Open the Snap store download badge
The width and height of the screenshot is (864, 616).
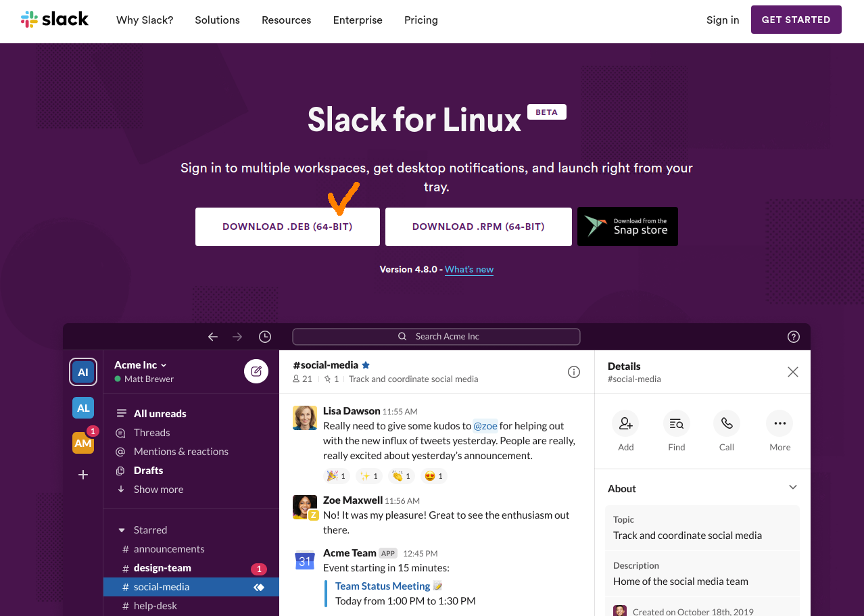point(627,227)
